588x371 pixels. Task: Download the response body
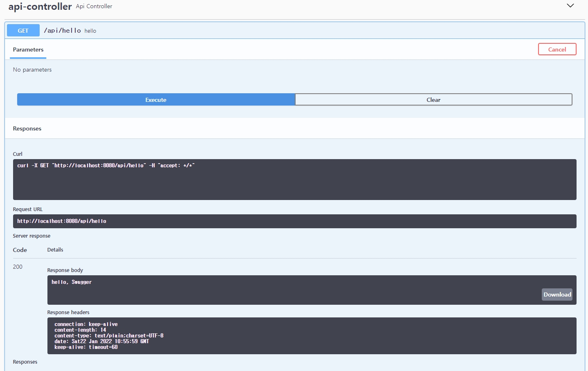tap(557, 295)
